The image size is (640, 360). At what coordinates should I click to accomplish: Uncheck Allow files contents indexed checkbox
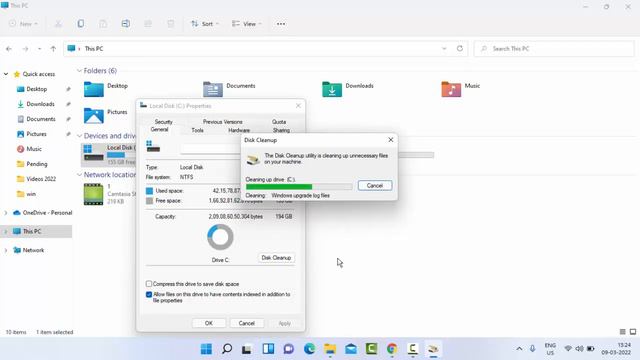(149, 294)
